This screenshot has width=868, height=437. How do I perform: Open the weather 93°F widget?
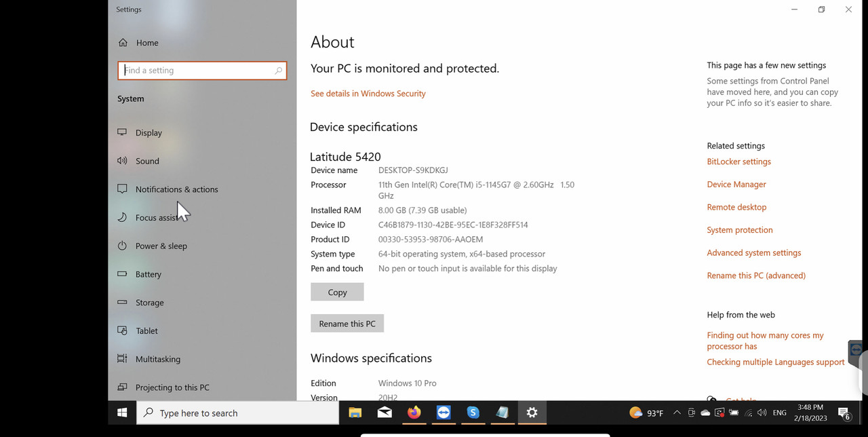646,413
